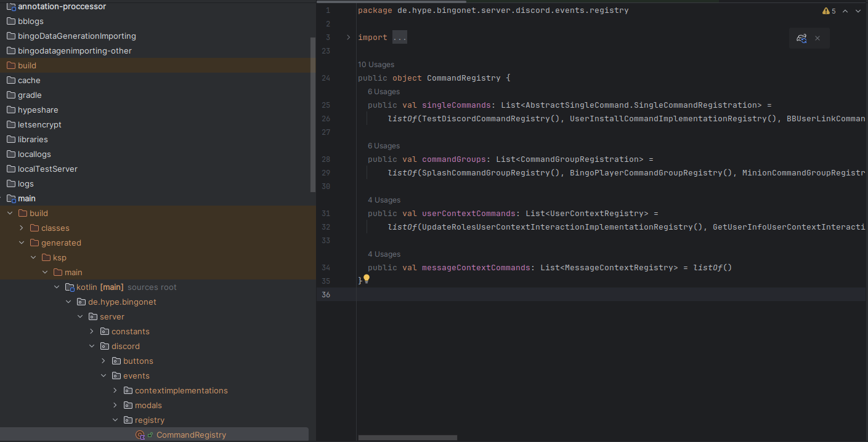Select the main folder under ksp

coord(157,272)
